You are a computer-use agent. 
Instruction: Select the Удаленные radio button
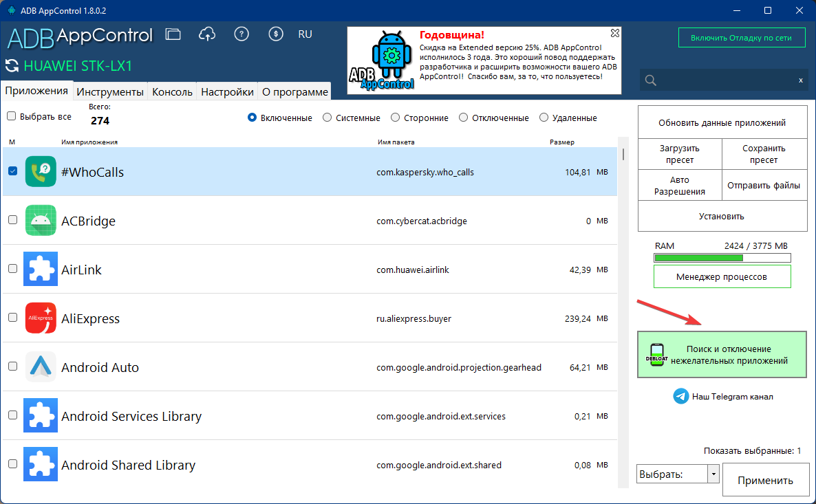point(544,118)
